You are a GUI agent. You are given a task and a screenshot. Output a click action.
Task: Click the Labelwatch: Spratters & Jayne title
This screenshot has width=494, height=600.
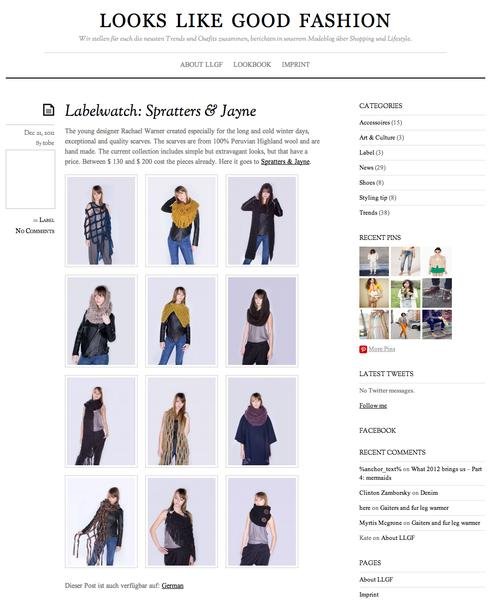[160, 111]
